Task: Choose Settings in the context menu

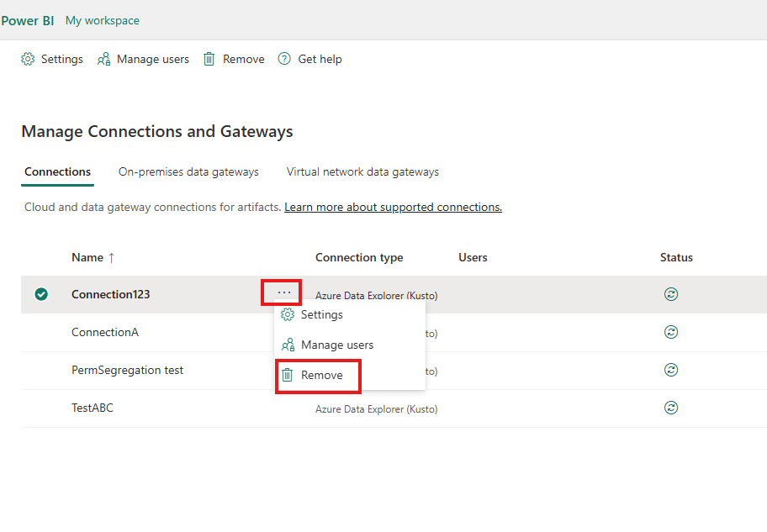Action: click(x=350, y=314)
